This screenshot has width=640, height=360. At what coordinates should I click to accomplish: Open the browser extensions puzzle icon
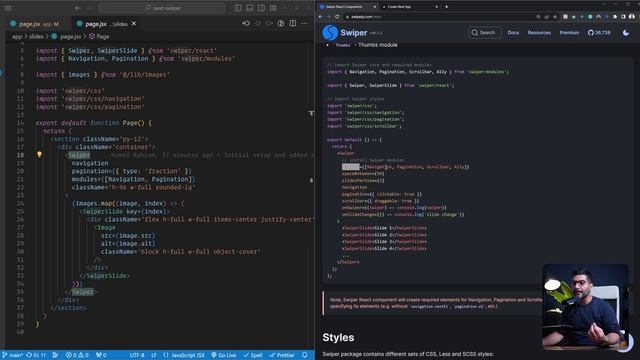[615, 17]
